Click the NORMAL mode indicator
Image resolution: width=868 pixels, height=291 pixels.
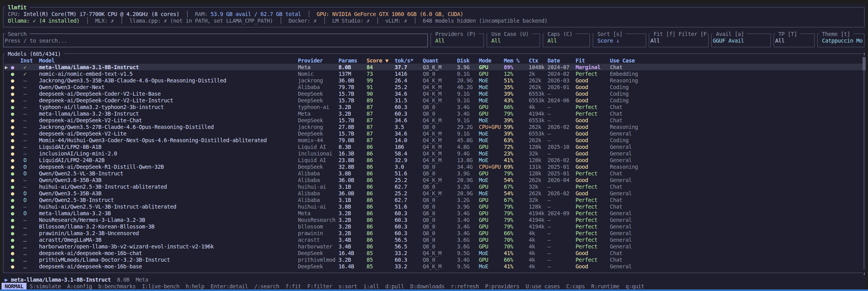(x=14, y=286)
